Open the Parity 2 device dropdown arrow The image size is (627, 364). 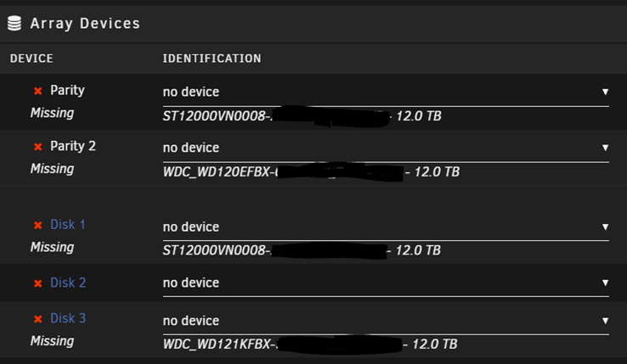point(605,148)
